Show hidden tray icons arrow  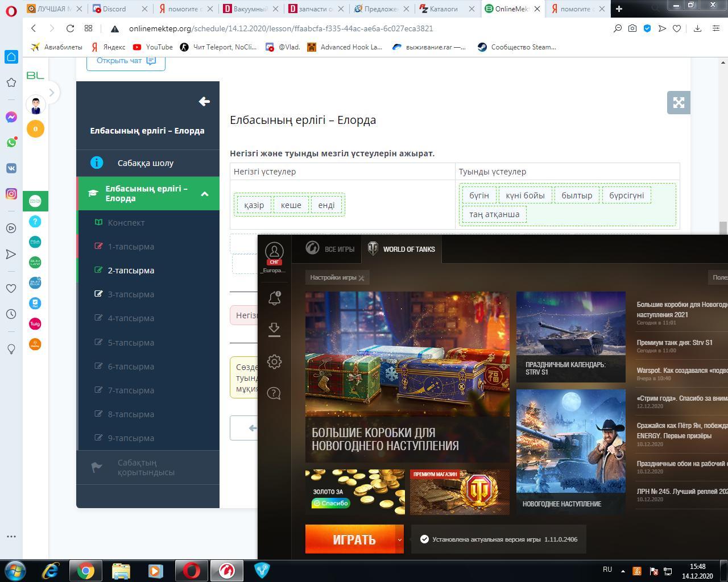(x=623, y=571)
